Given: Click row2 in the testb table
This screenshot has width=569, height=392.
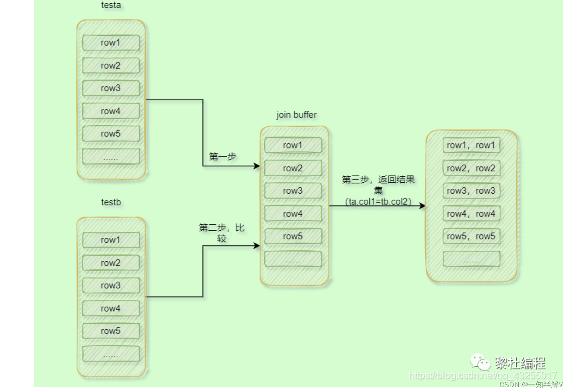Looking at the screenshot, I should (111, 263).
